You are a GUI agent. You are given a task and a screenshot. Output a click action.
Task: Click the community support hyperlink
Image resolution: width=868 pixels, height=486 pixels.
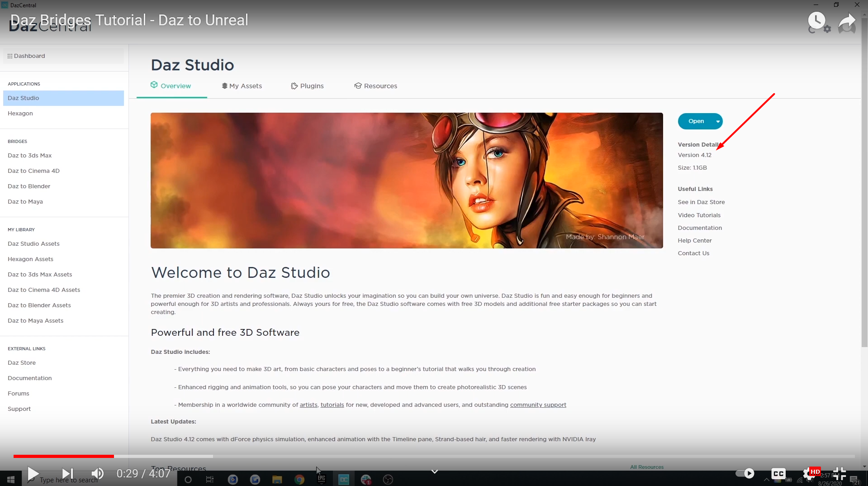538,405
